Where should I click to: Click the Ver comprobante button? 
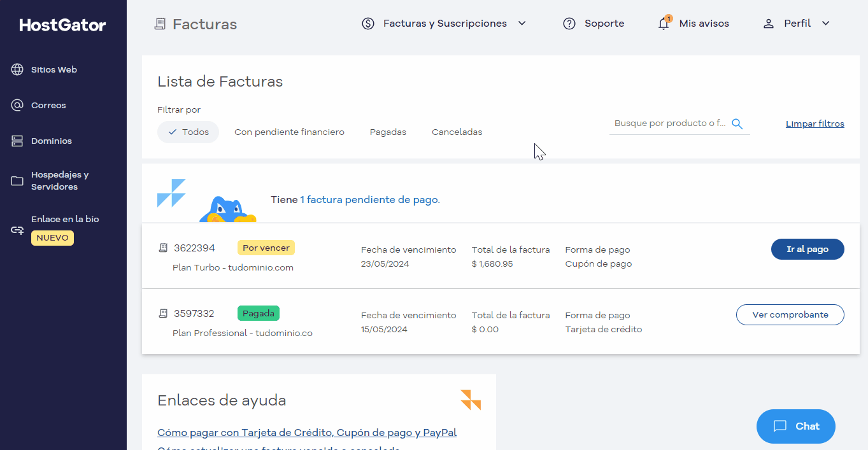pos(790,314)
